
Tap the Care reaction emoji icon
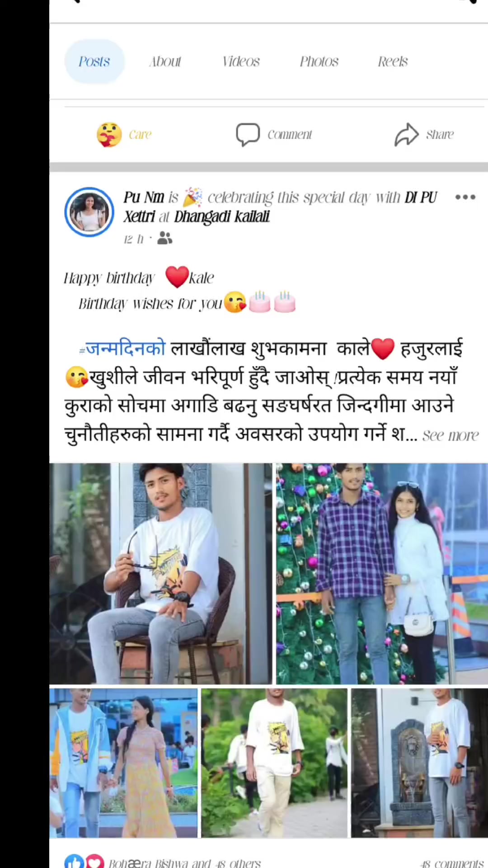pos(109,135)
